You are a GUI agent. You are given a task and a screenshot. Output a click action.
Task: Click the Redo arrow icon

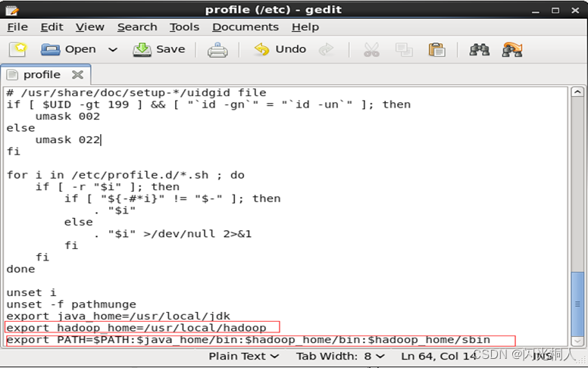point(327,49)
